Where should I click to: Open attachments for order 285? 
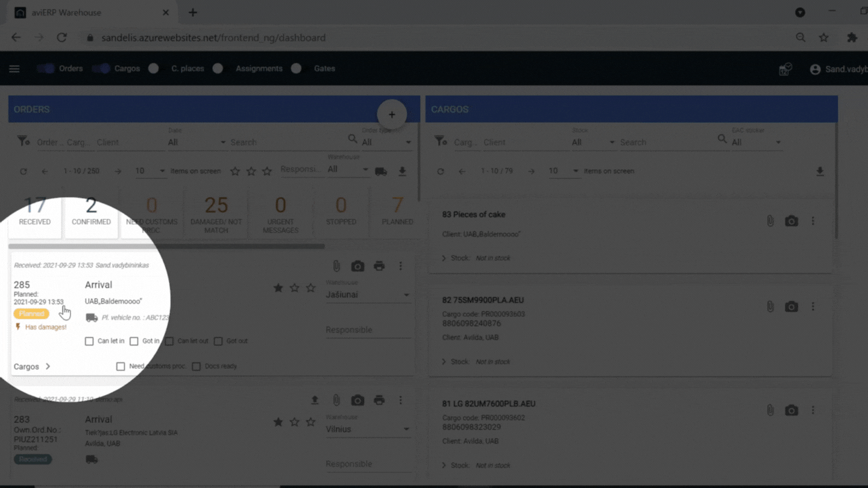pyautogui.click(x=336, y=266)
